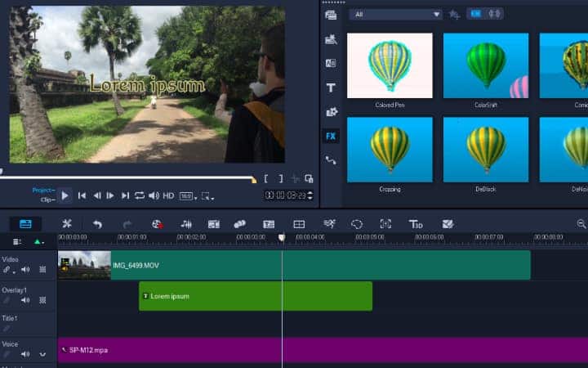
Task: Toggle repeat playback loop
Action: coord(140,195)
